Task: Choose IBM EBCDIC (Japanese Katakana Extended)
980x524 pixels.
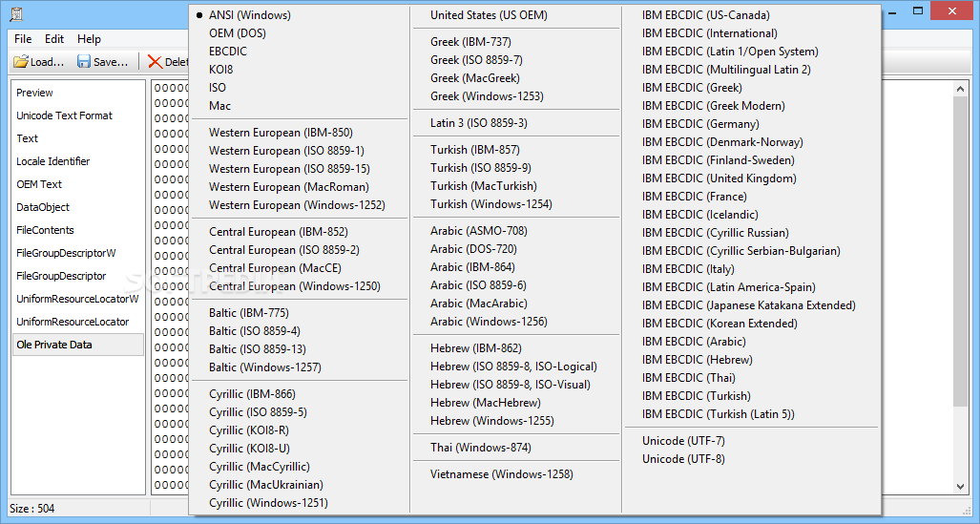Action: click(x=748, y=305)
